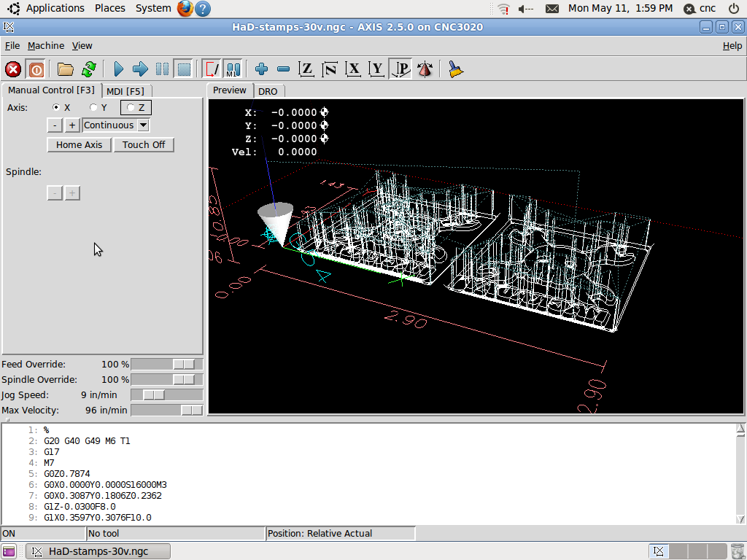Switch to Perspective view (P) icon
Screen dimensions: 747x560
(400, 69)
